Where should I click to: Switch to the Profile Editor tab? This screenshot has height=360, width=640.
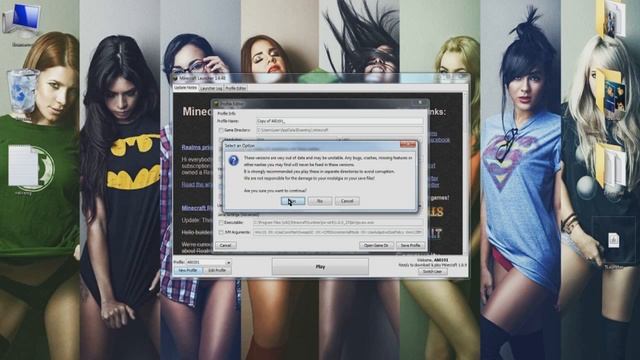[x=236, y=88]
